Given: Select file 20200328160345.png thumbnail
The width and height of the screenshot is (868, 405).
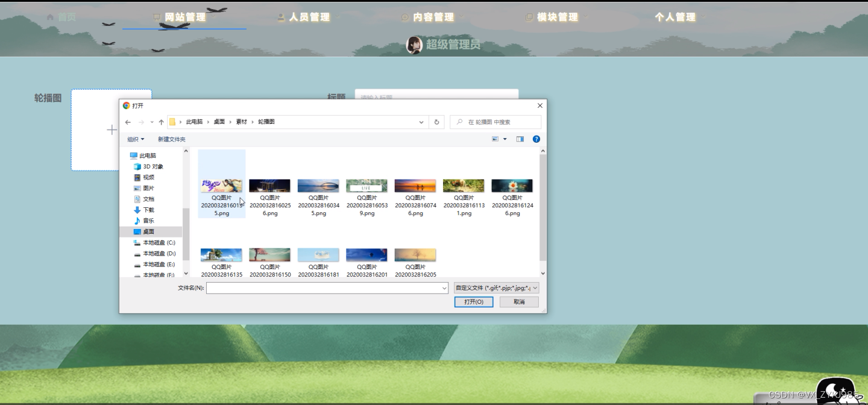Looking at the screenshot, I should click(318, 185).
